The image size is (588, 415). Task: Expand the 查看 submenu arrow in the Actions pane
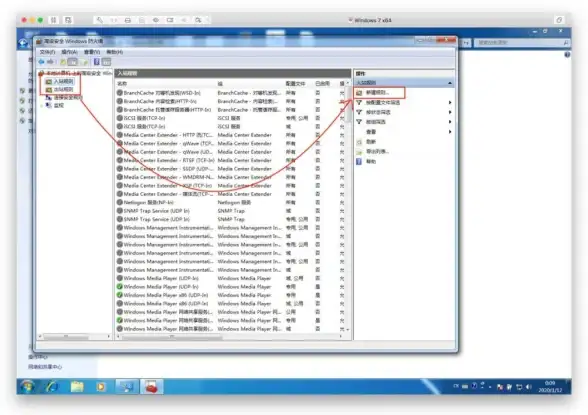450,132
